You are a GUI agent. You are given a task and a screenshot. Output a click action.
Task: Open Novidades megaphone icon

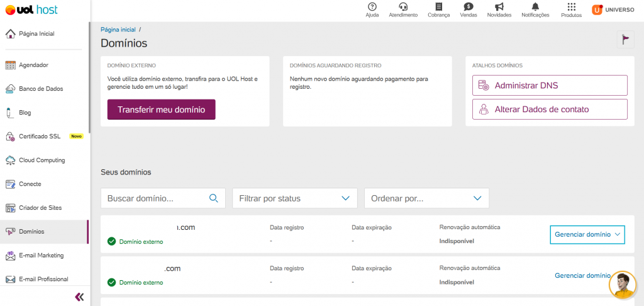click(499, 7)
